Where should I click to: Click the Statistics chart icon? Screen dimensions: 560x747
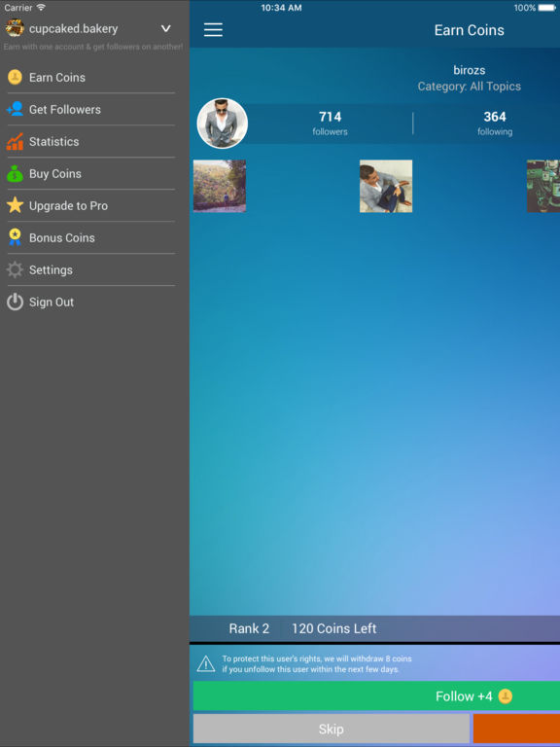(x=15, y=141)
